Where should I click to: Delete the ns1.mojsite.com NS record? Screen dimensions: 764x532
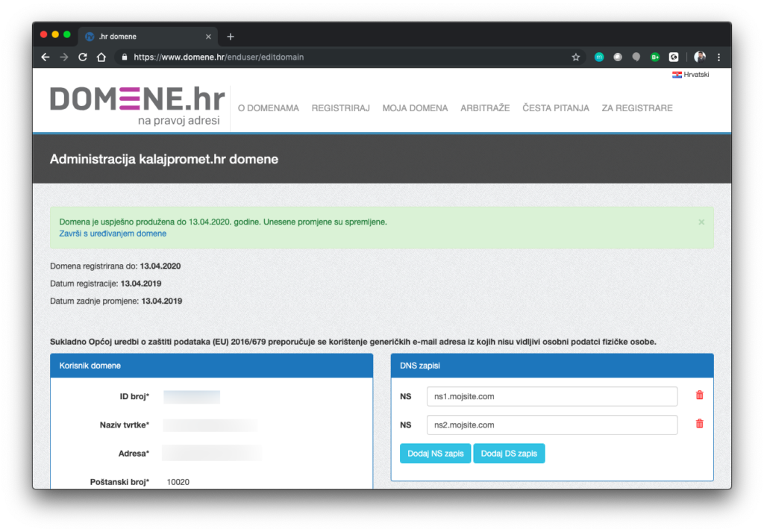[699, 395]
